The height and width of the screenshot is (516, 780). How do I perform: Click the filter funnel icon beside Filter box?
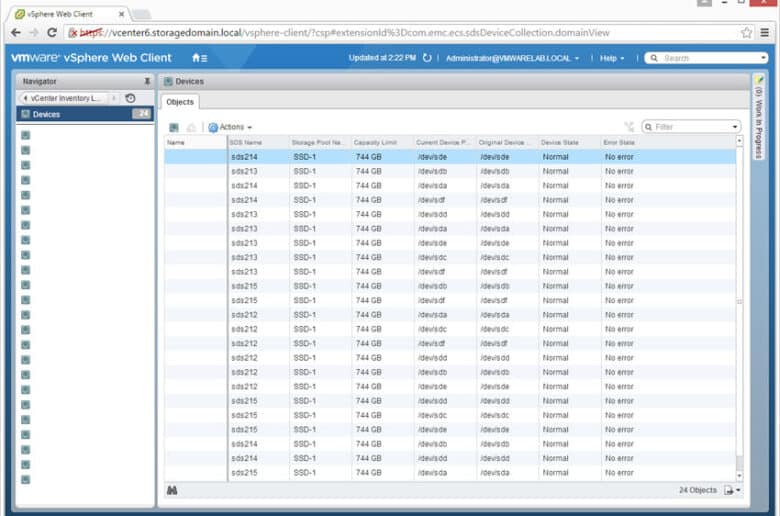[629, 127]
